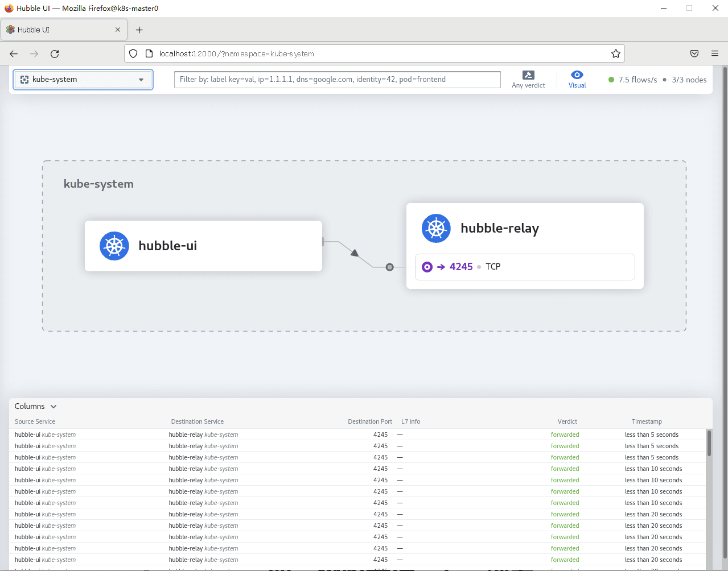Viewport: 728px width, 571px height.
Task: Click the page vertical scrollbar
Action: pos(725,313)
